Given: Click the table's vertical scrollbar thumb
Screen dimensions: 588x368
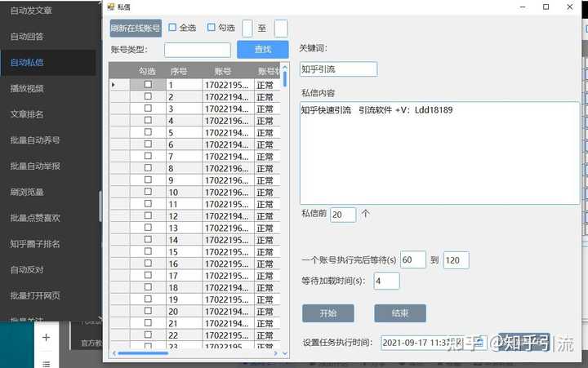Looking at the screenshot, I should pos(285,79).
